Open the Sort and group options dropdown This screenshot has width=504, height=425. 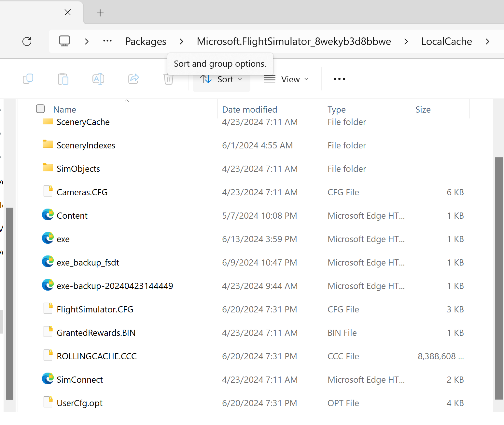pyautogui.click(x=222, y=79)
